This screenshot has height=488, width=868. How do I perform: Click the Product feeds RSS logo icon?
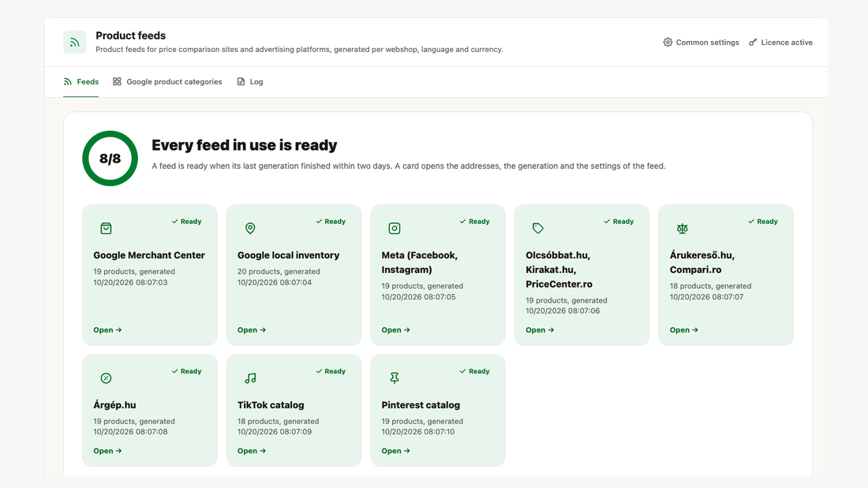click(75, 42)
